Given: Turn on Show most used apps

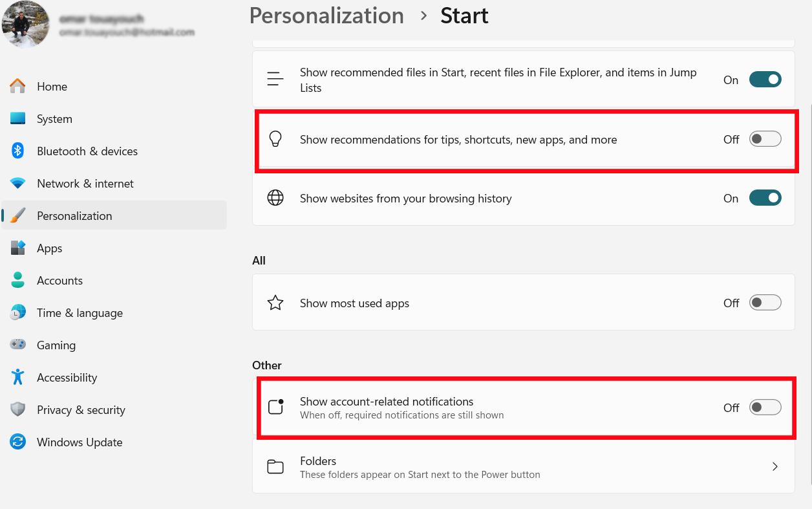Looking at the screenshot, I should click(765, 303).
